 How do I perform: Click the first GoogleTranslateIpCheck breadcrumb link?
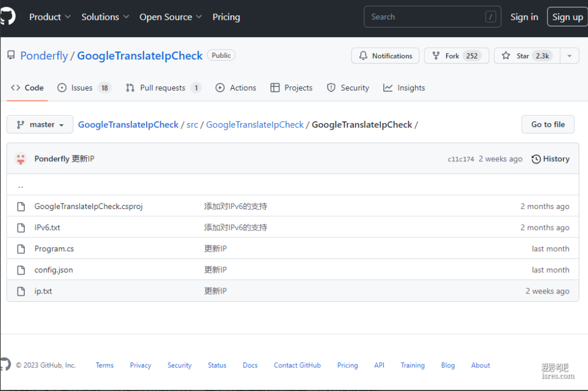[128, 125]
